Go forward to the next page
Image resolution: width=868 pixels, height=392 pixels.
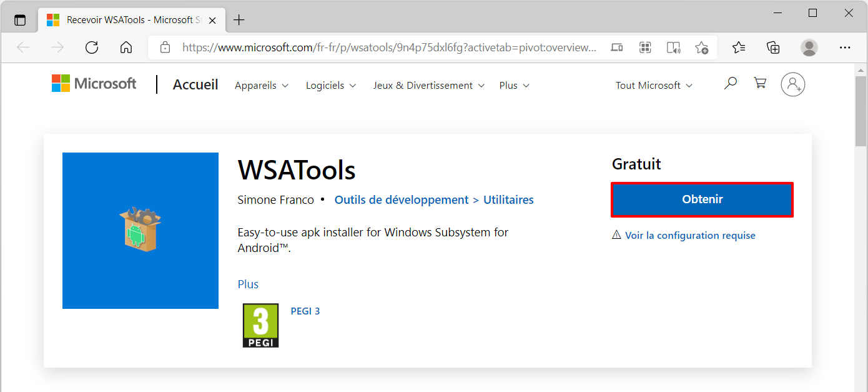(x=57, y=48)
